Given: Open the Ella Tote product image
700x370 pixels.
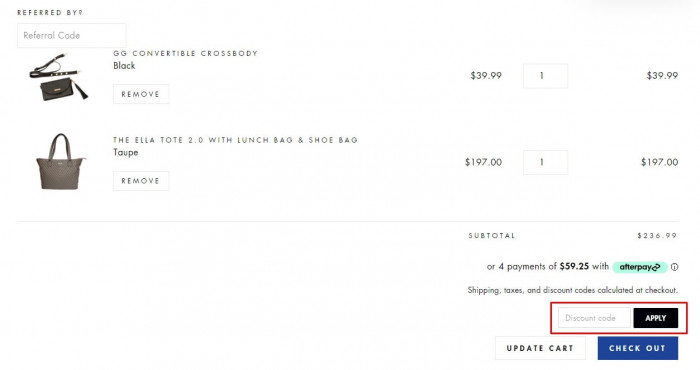Looking at the screenshot, I should [60, 162].
